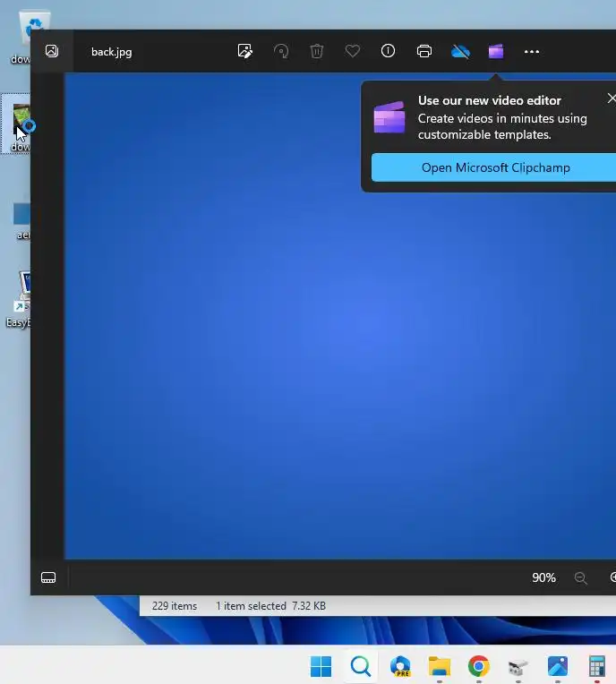The width and height of the screenshot is (616, 684).
Task: Open the See more three-dots menu
Action: [531, 51]
